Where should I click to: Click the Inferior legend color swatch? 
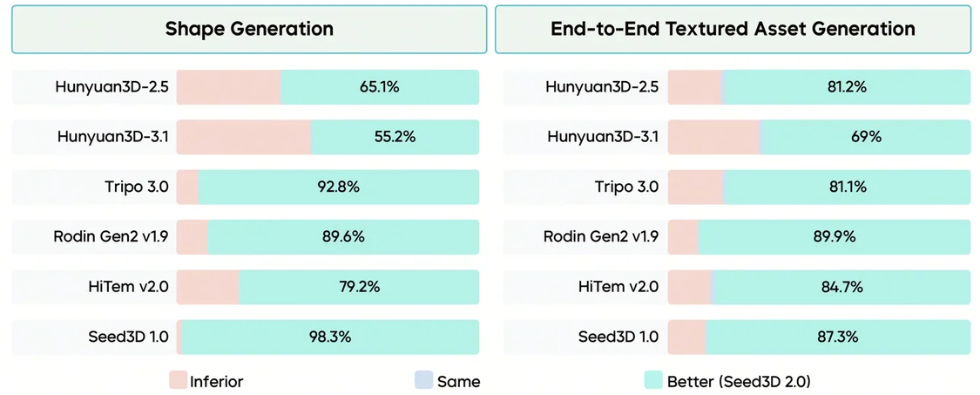[x=178, y=381]
